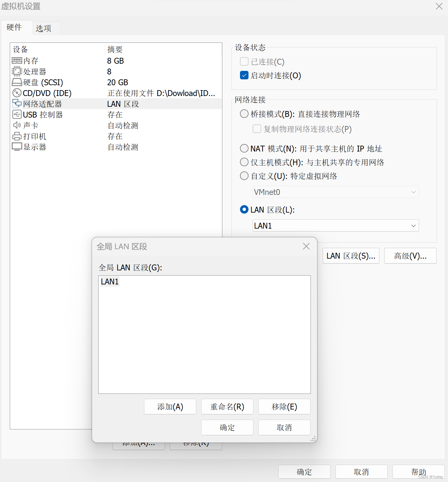Click the 设备 column header

[x=57, y=49]
